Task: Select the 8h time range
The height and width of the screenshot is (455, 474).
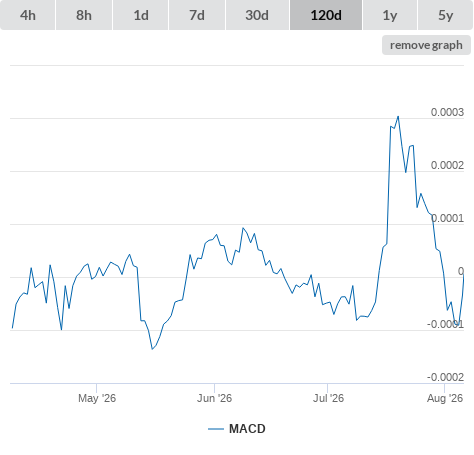Action: point(84,15)
